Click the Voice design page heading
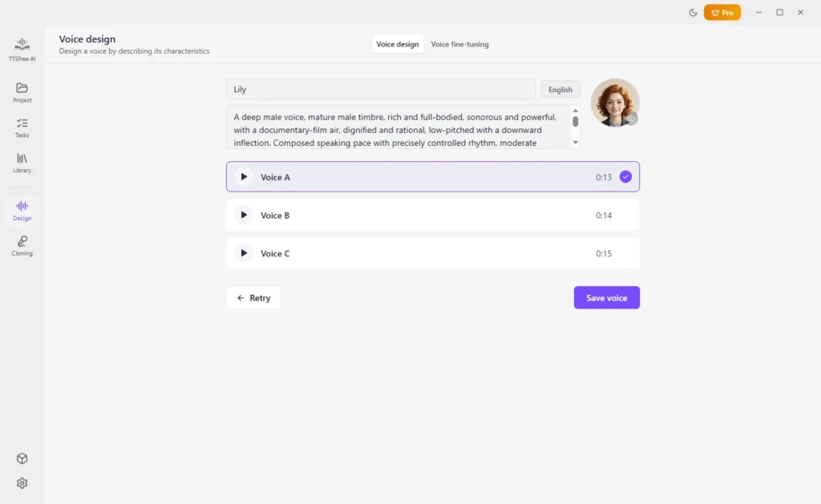Screen dimensions: 821x504 point(87,38)
